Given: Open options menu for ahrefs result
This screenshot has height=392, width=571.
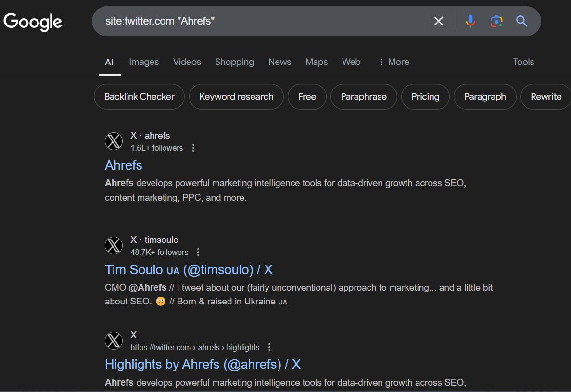Looking at the screenshot, I should [x=193, y=148].
